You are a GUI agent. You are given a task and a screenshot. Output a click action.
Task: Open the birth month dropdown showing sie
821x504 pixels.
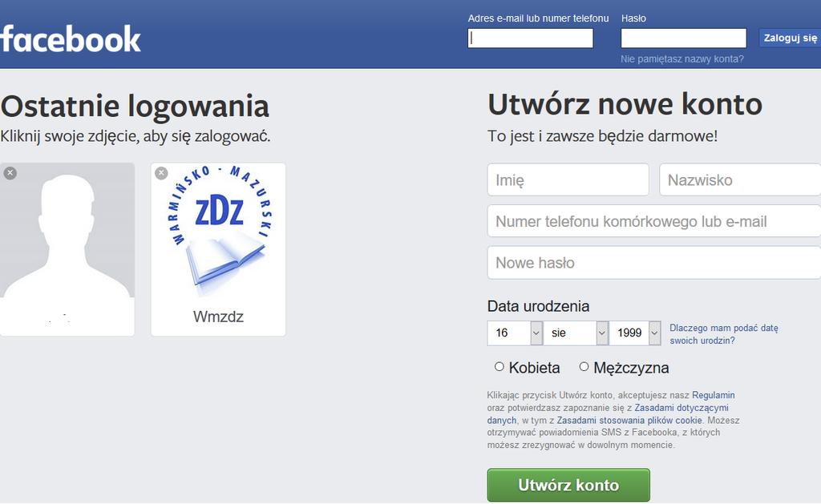click(x=576, y=333)
